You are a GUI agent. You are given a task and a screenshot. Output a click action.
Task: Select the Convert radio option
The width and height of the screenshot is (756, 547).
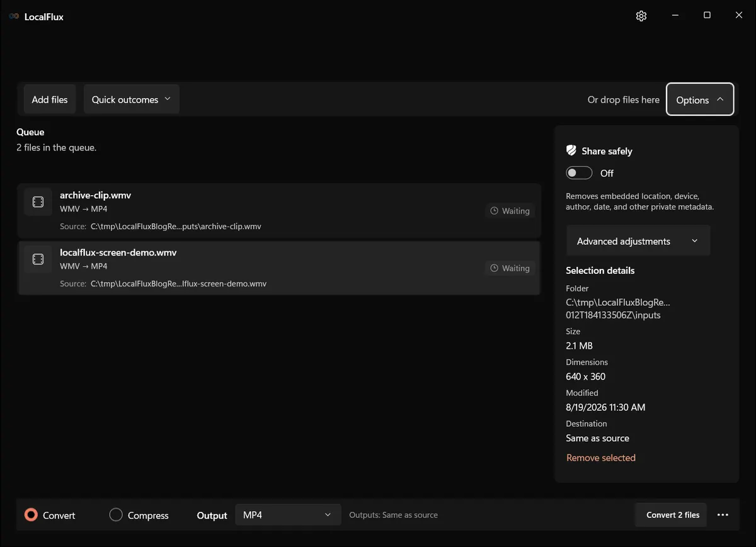[x=50, y=515]
